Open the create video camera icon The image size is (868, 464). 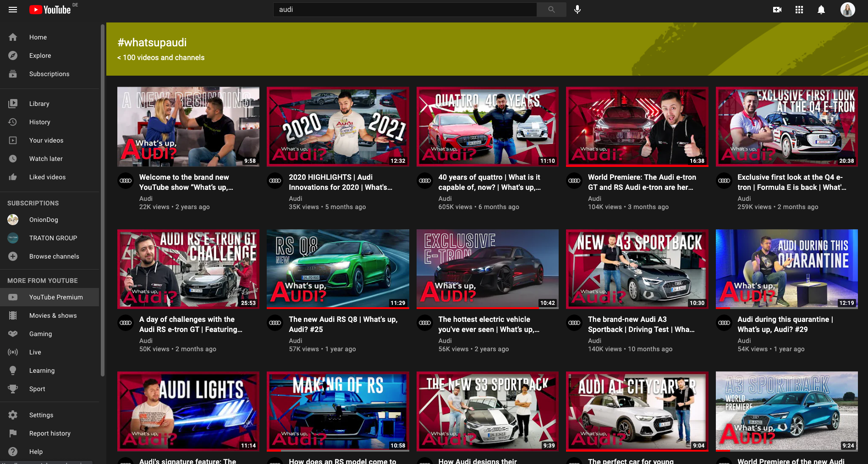777,10
